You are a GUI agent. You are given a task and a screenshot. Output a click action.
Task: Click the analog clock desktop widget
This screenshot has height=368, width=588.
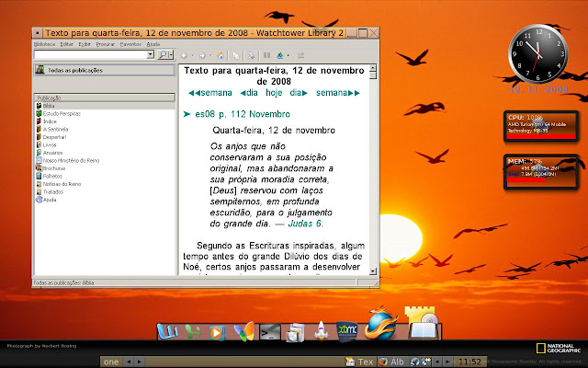[538, 53]
